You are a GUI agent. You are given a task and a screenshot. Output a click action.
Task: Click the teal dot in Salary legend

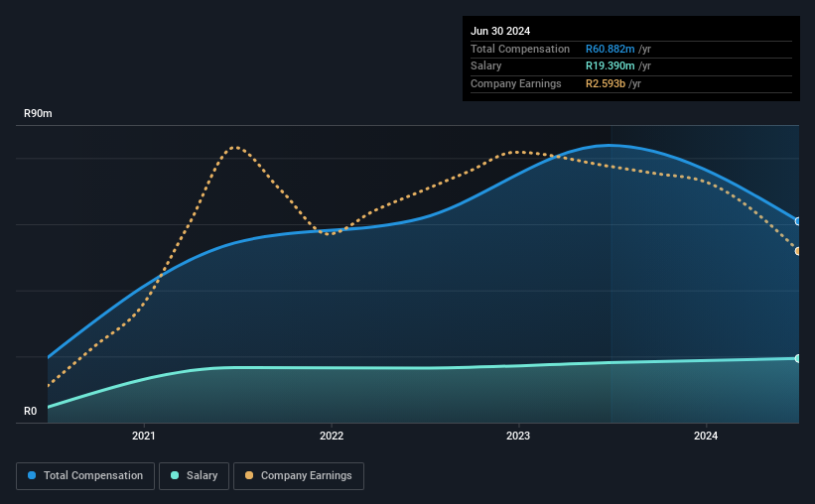pos(175,475)
